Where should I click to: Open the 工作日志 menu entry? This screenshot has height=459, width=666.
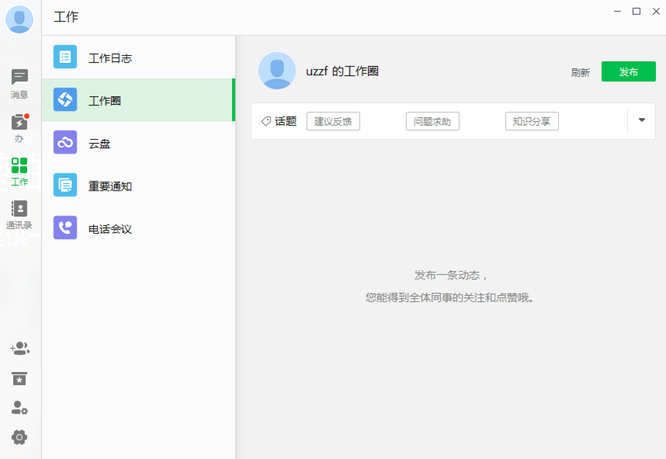click(138, 57)
